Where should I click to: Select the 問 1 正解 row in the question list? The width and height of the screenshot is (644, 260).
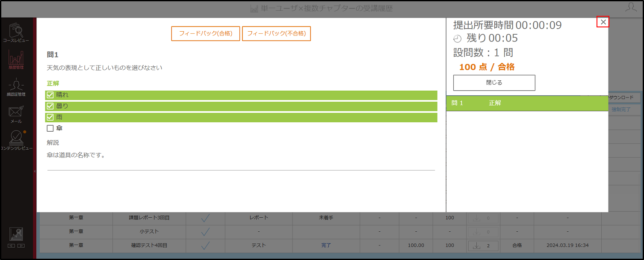pos(527,103)
